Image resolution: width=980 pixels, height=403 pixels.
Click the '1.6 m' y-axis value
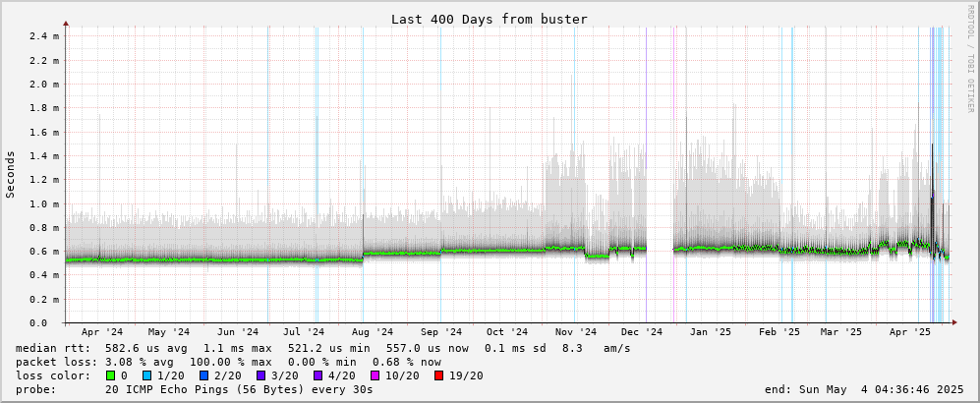click(x=44, y=133)
